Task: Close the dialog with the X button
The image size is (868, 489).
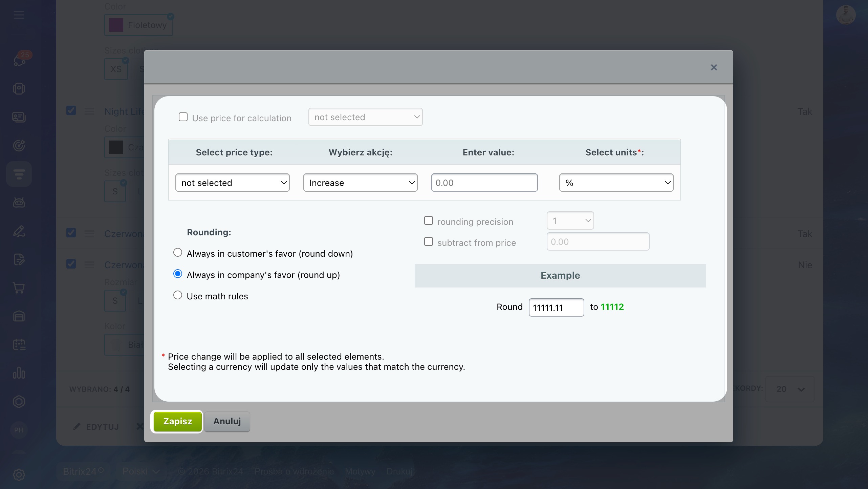Action: [x=714, y=67]
